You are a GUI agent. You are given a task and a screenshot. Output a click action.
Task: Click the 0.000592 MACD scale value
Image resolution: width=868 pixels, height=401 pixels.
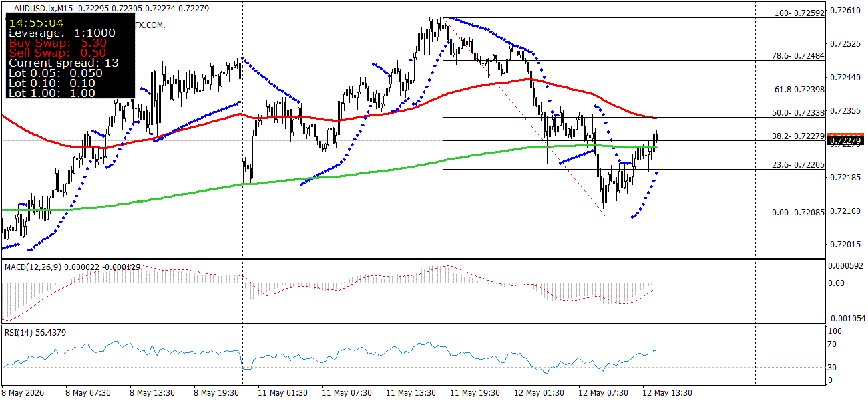click(x=847, y=266)
